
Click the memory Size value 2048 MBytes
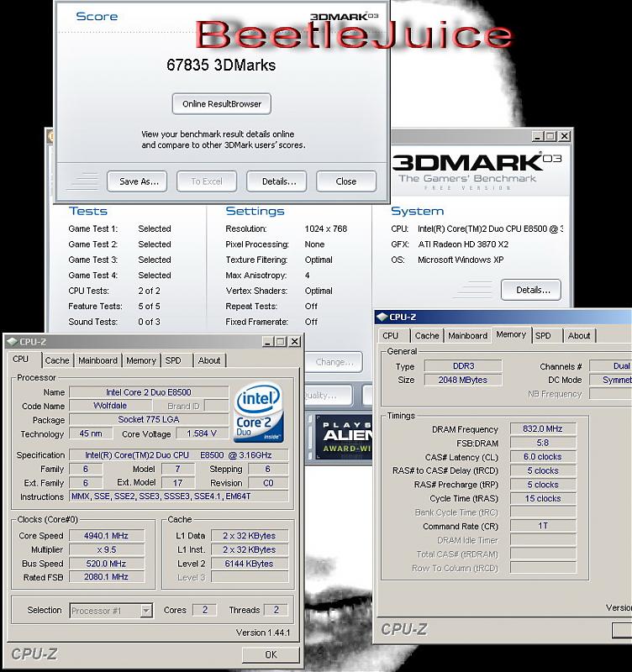pos(463,380)
